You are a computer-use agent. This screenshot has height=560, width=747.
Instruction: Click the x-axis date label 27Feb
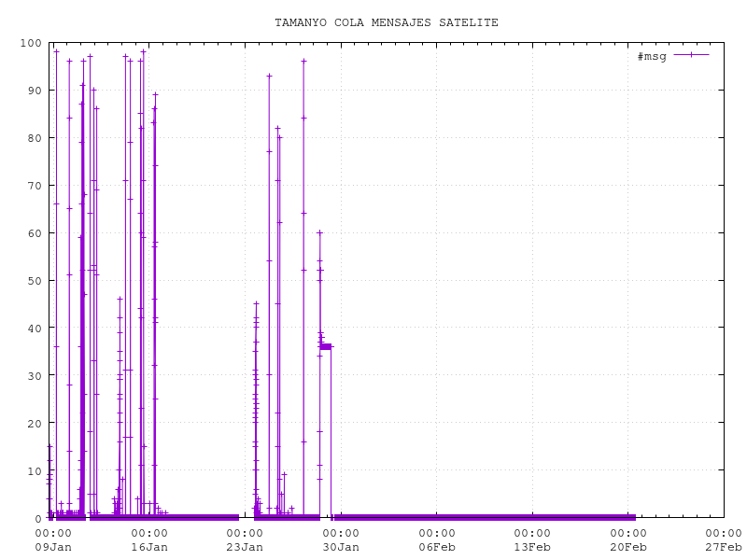click(x=724, y=547)
